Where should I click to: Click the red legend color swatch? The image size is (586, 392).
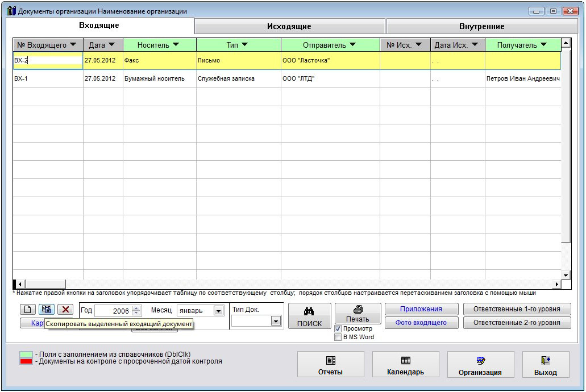tap(26, 361)
